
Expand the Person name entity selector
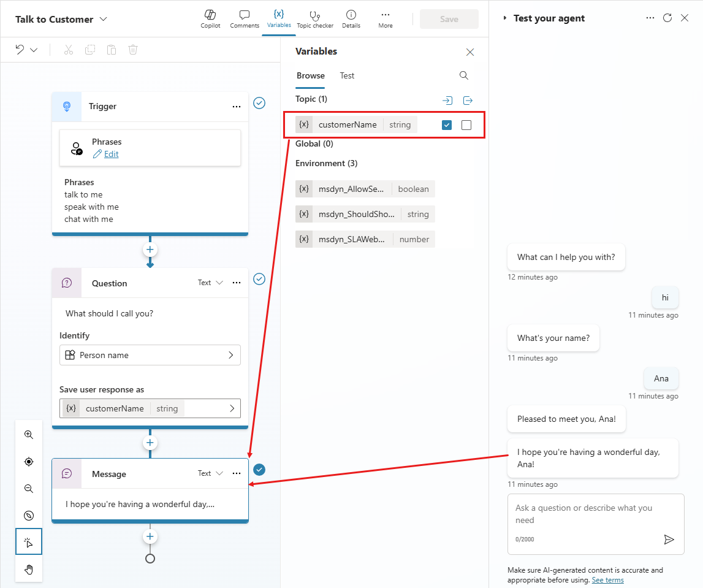150,355
